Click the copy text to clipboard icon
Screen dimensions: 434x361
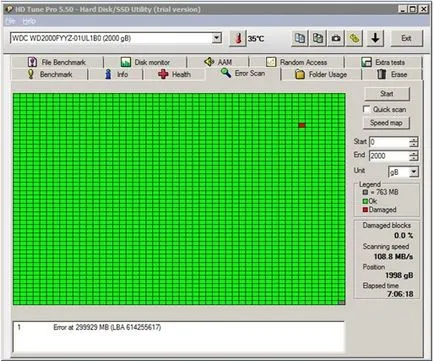pyautogui.click(x=300, y=38)
